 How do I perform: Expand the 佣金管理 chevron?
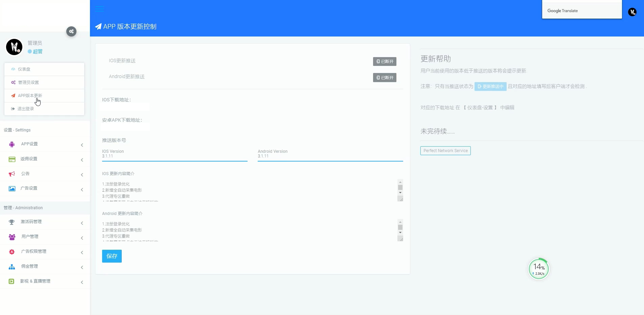[82, 267]
